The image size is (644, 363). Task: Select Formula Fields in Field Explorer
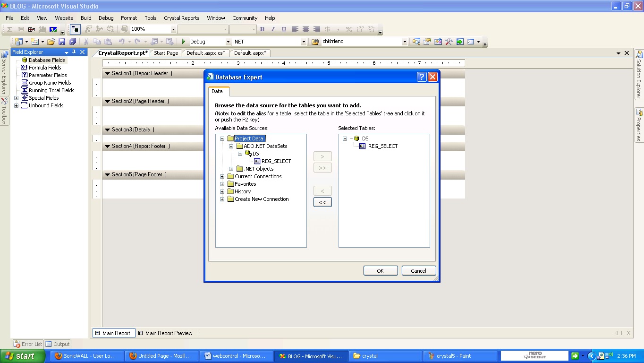(x=45, y=68)
